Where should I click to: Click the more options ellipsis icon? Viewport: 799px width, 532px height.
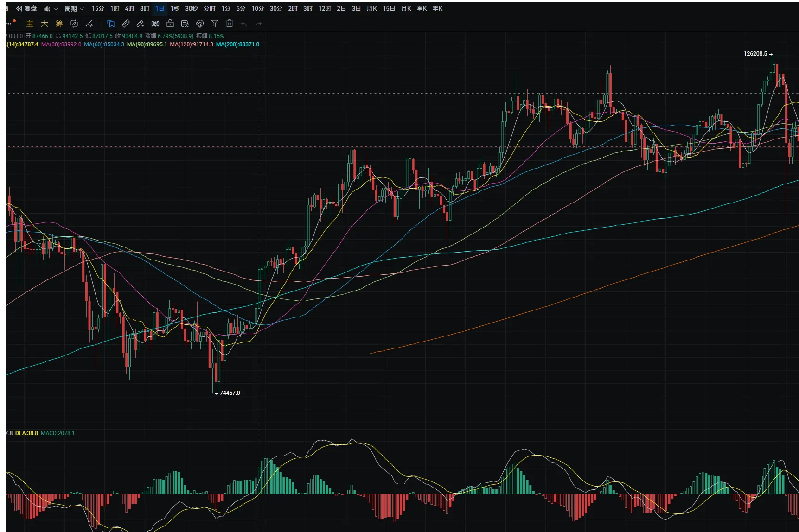10,23
